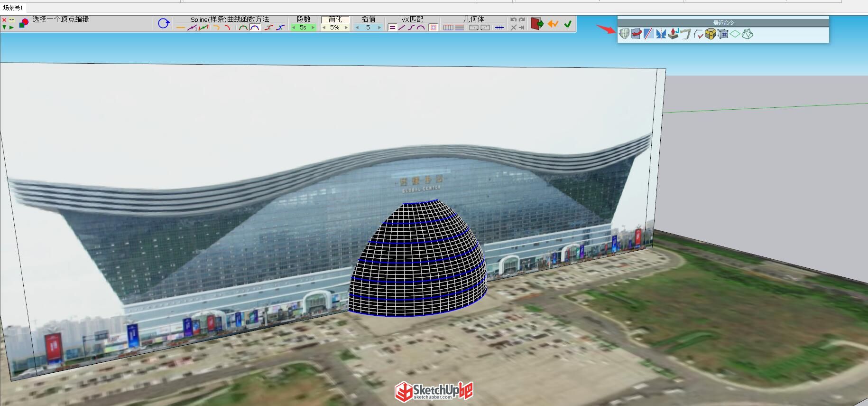
Task: Select the orange curved arc method
Action: (x=216, y=28)
